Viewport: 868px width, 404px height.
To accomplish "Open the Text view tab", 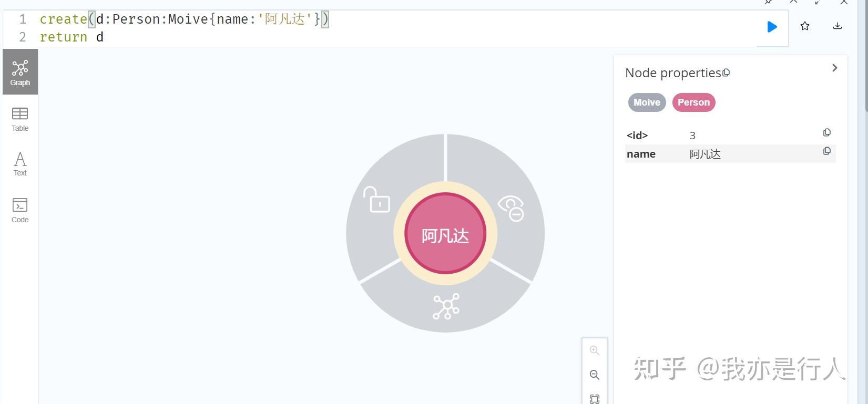I will [x=20, y=163].
